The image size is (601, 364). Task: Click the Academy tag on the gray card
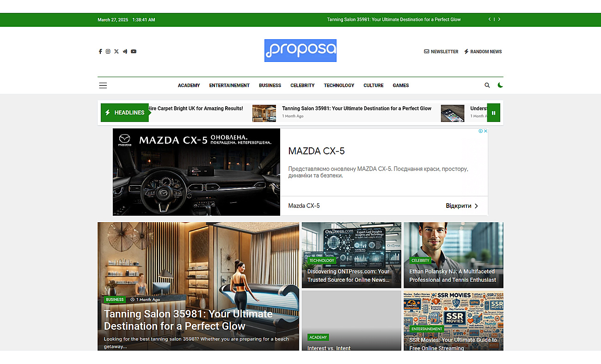pyautogui.click(x=318, y=337)
